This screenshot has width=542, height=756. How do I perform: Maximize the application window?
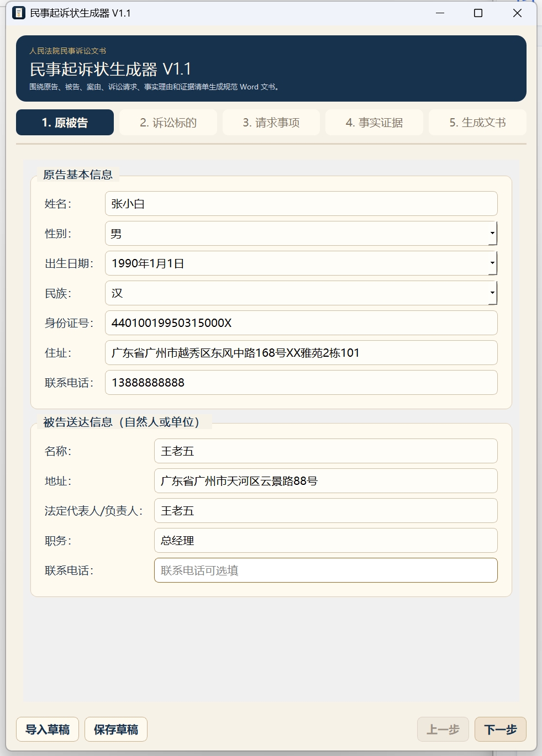pos(478,13)
